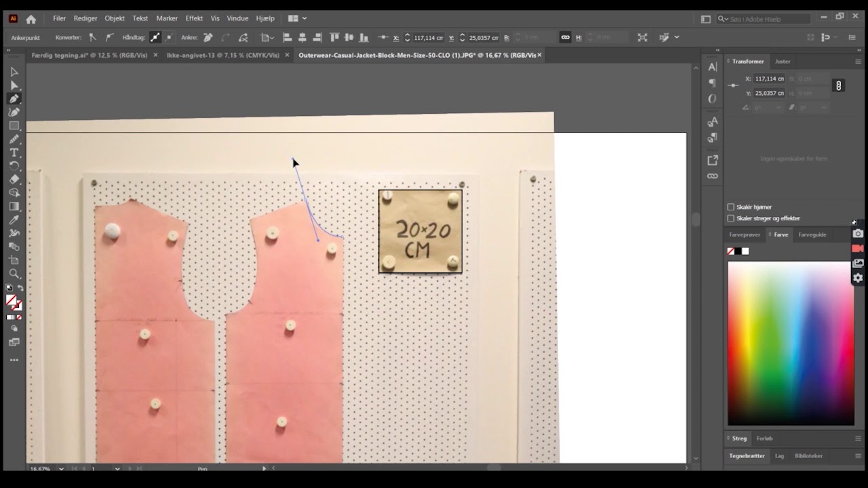
Task: Select the black swatch in Farve panel
Action: (x=738, y=251)
